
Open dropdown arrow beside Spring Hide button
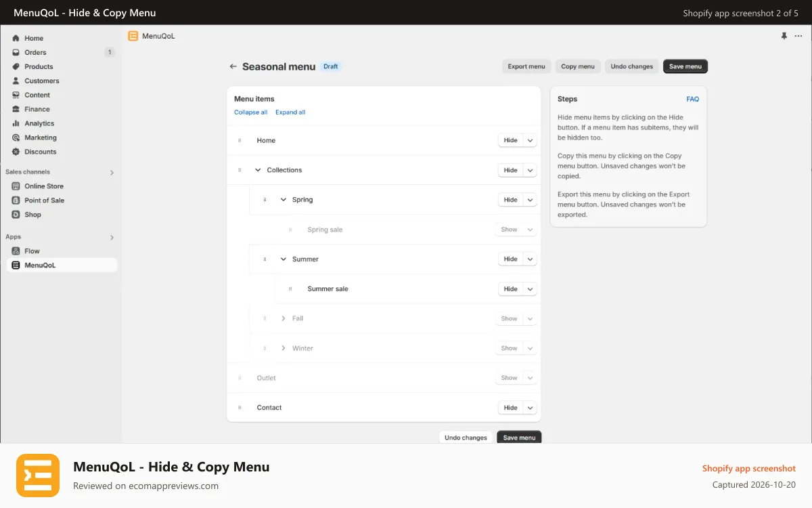[531, 200]
